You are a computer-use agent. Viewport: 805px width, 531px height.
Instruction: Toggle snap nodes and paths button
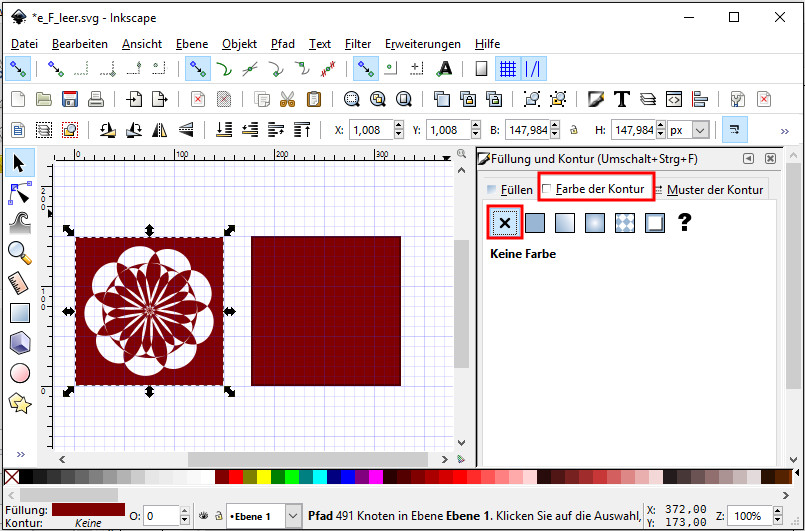tap(198, 68)
